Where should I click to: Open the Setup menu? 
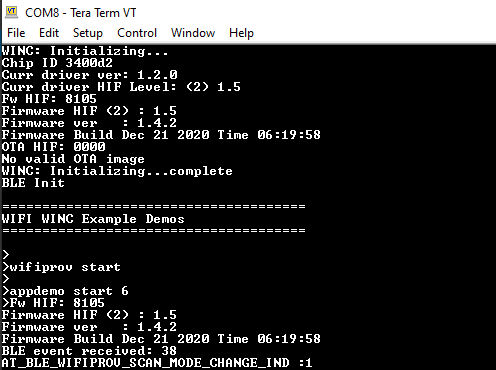[88, 33]
